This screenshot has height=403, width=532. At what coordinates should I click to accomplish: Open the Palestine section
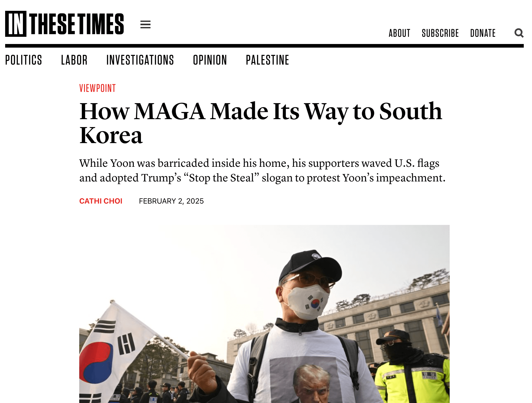coord(268,60)
